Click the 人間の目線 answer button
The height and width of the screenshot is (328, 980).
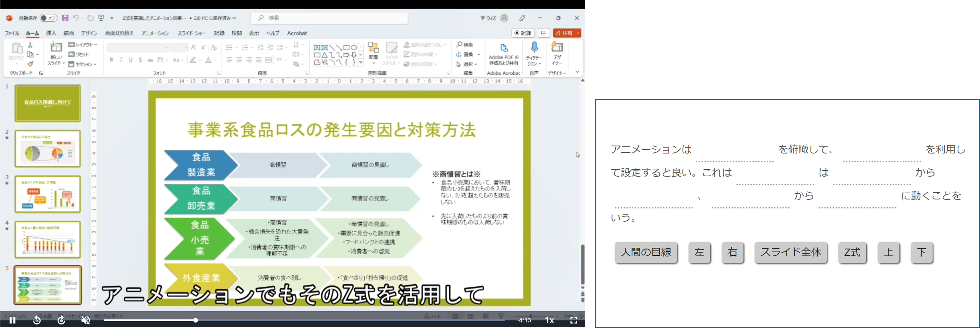click(x=646, y=252)
